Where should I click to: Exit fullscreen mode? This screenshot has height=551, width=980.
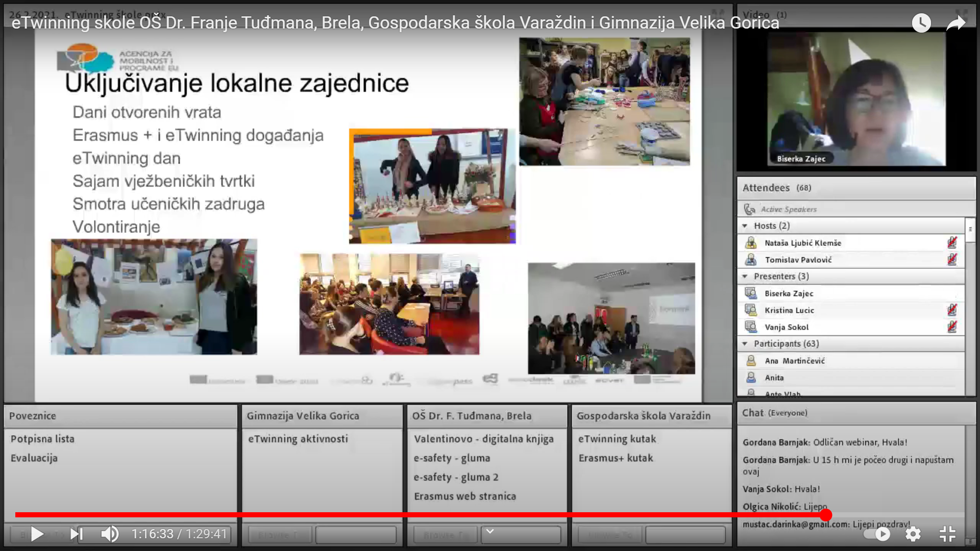[947, 534]
